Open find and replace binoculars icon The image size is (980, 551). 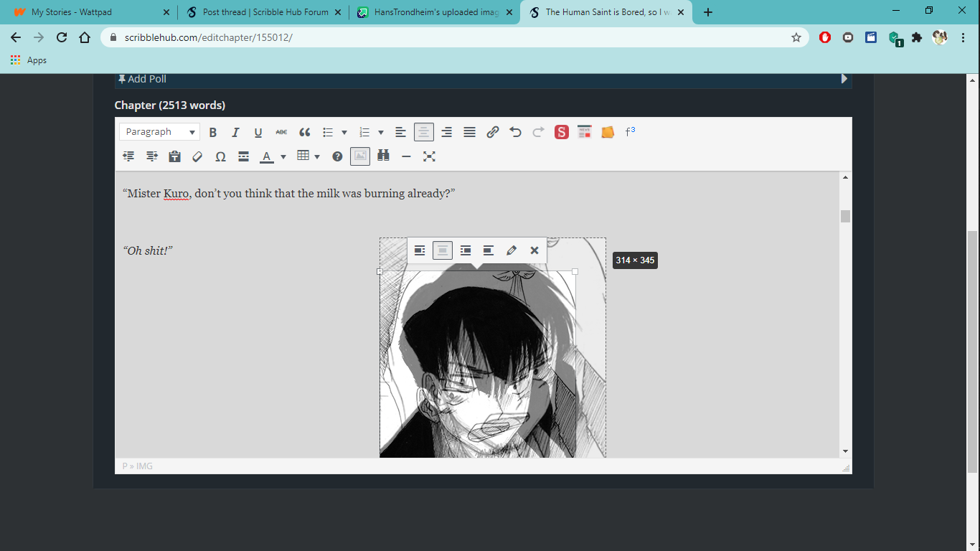(x=383, y=156)
